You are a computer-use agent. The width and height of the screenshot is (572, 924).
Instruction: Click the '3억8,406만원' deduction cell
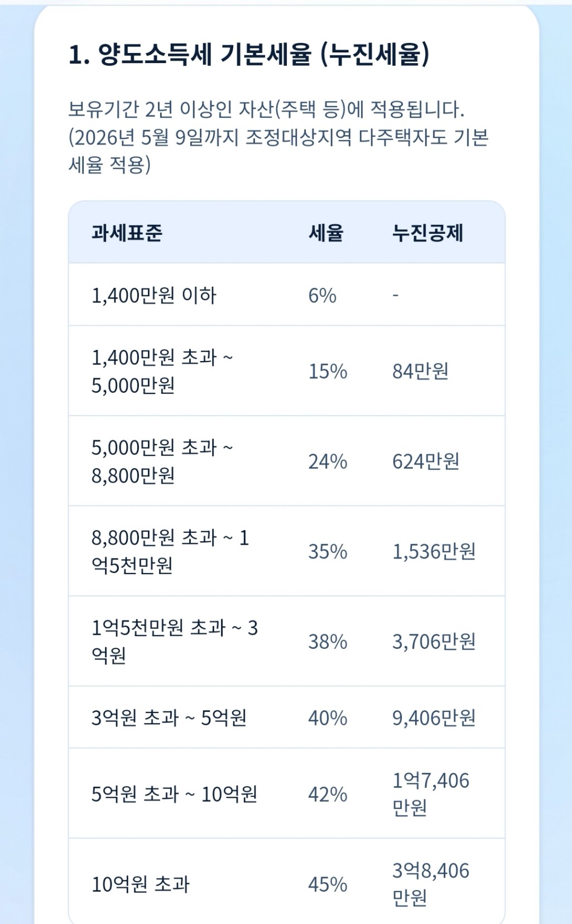point(430,884)
